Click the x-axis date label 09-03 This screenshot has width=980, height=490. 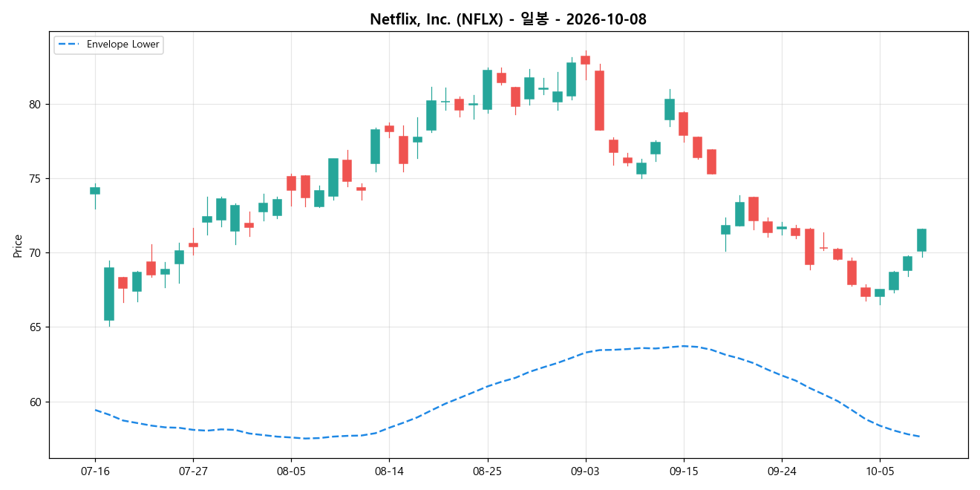coord(585,471)
